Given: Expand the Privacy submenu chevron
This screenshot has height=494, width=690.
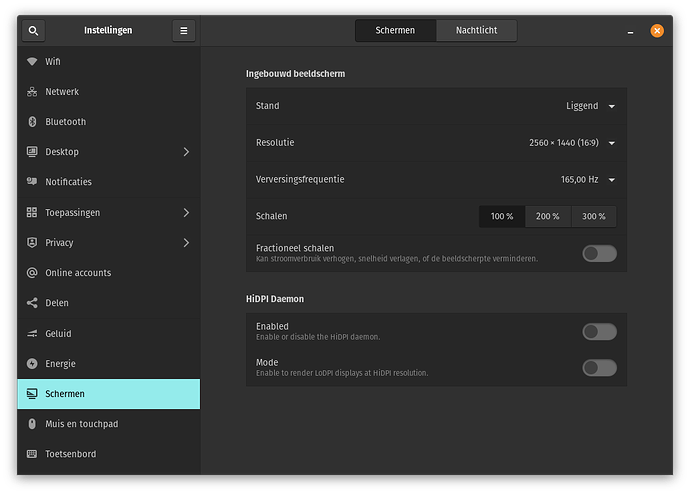Looking at the screenshot, I should coord(186,242).
